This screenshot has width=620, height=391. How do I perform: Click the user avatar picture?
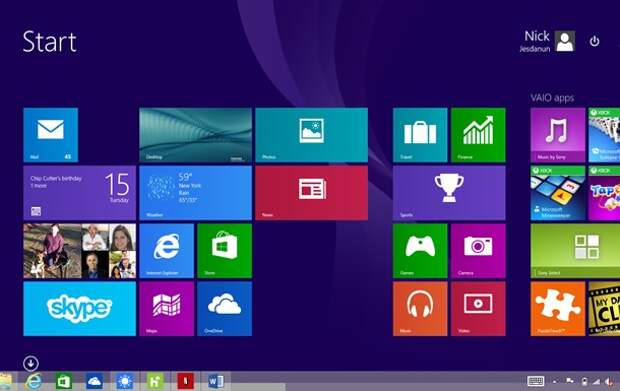click(565, 41)
